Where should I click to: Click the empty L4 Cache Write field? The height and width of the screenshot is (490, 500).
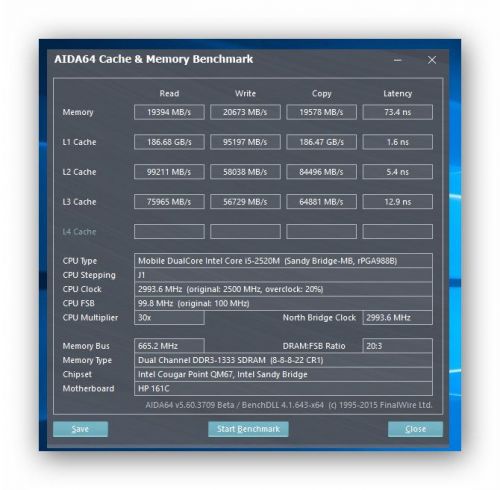245,232
